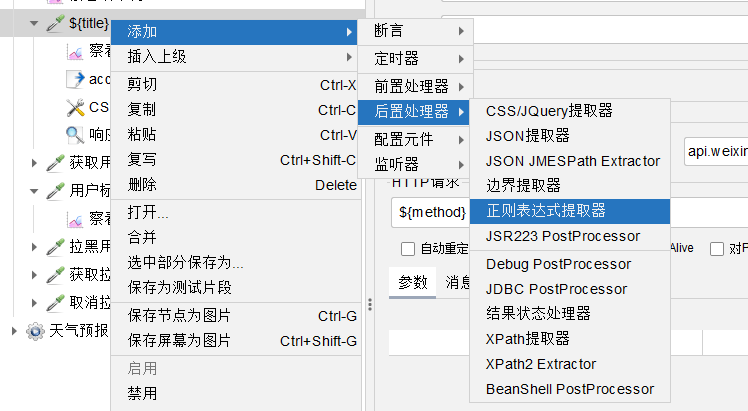Click the pipette icon of the ${title} sampler
This screenshot has width=748, height=411.
click(x=55, y=24)
